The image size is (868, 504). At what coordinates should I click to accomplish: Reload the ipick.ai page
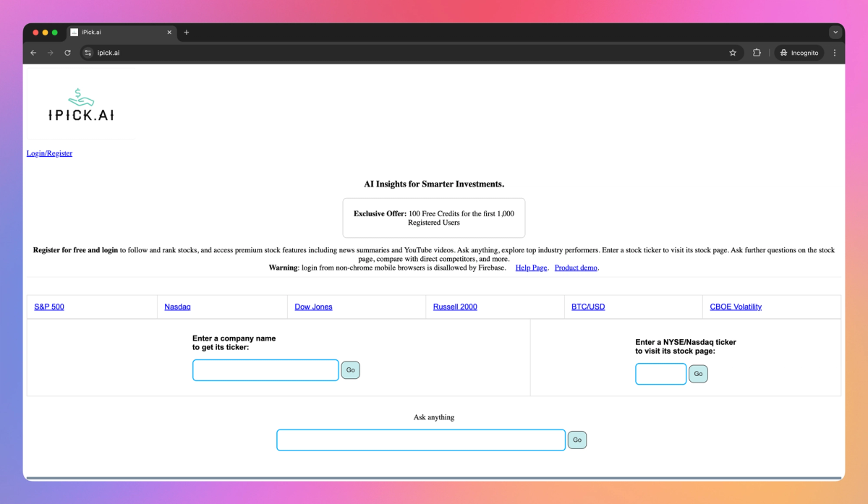pos(67,52)
